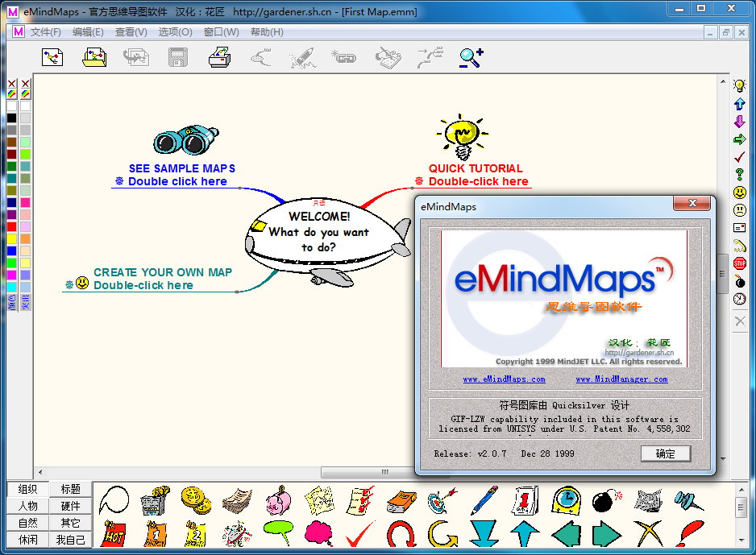Choose the pink piggy bank symbol
This screenshot has height=555, width=756.
point(277,500)
